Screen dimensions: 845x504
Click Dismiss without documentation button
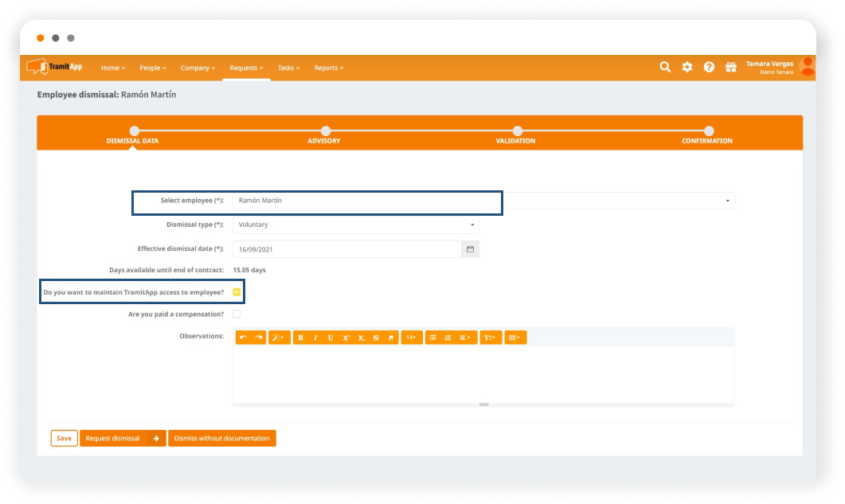tap(221, 438)
